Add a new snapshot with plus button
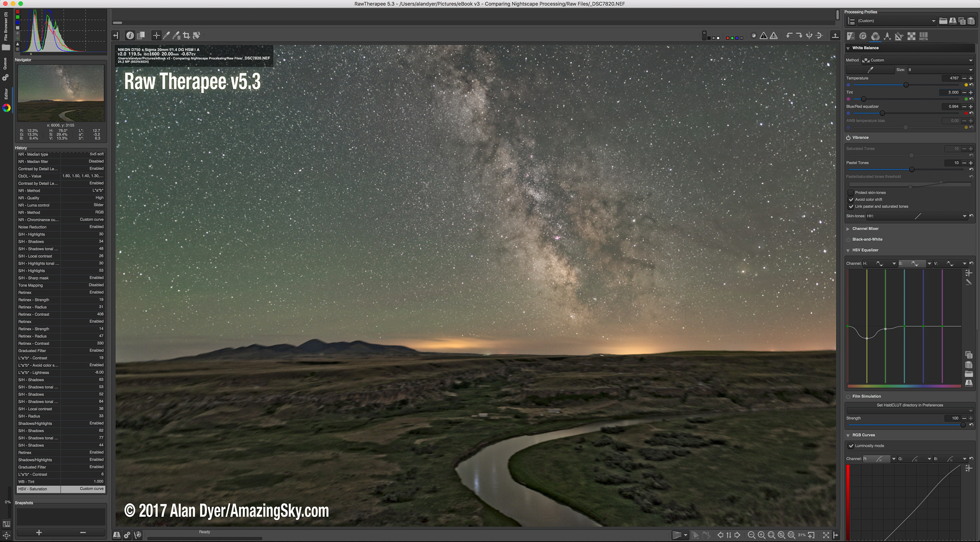980x542 pixels. [x=39, y=532]
